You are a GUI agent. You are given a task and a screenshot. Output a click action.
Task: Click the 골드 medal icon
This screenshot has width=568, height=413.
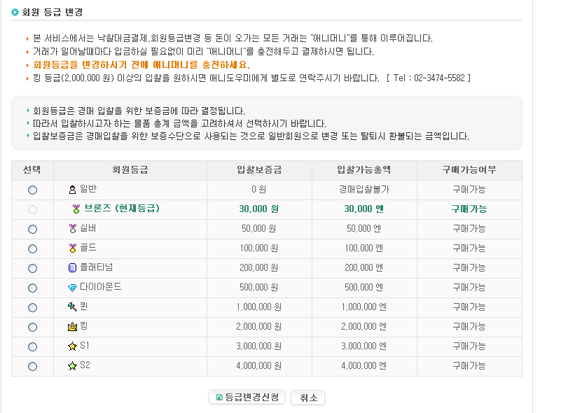coord(73,248)
